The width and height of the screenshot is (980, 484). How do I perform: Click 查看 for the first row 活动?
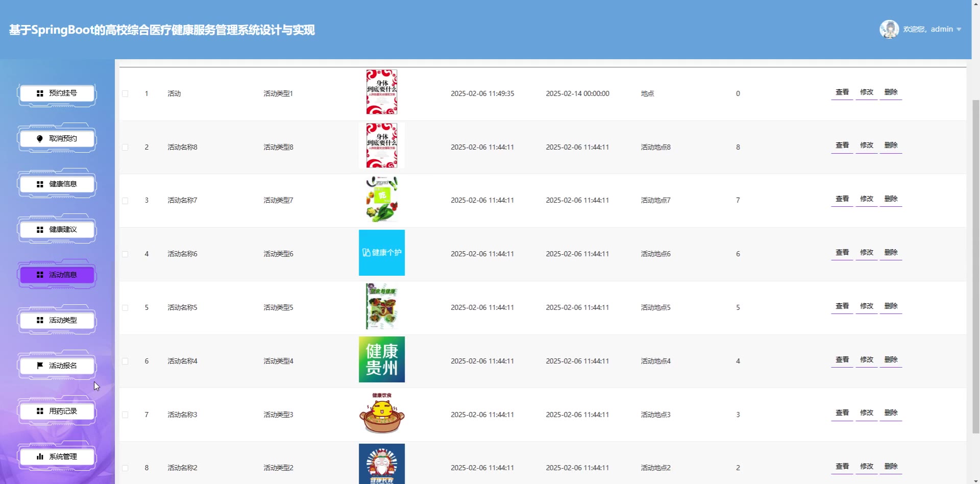pyautogui.click(x=842, y=92)
